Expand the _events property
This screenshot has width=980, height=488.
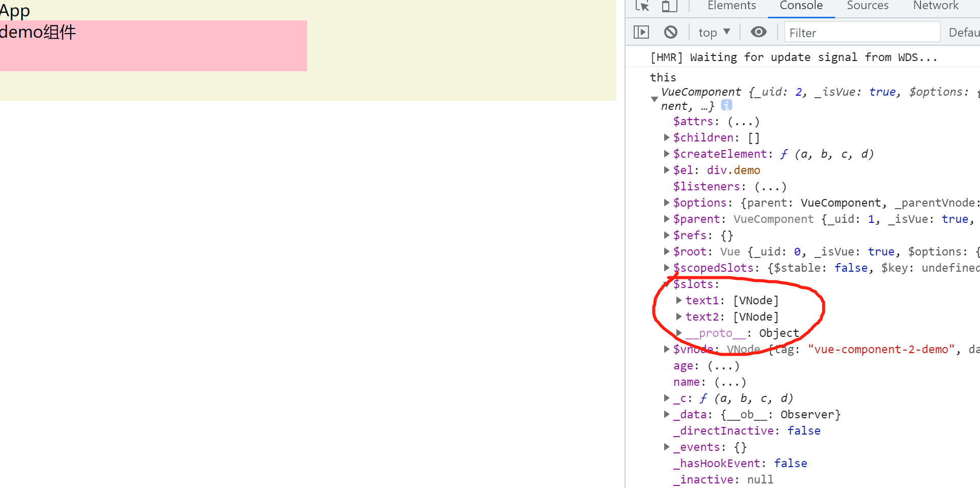click(666, 447)
